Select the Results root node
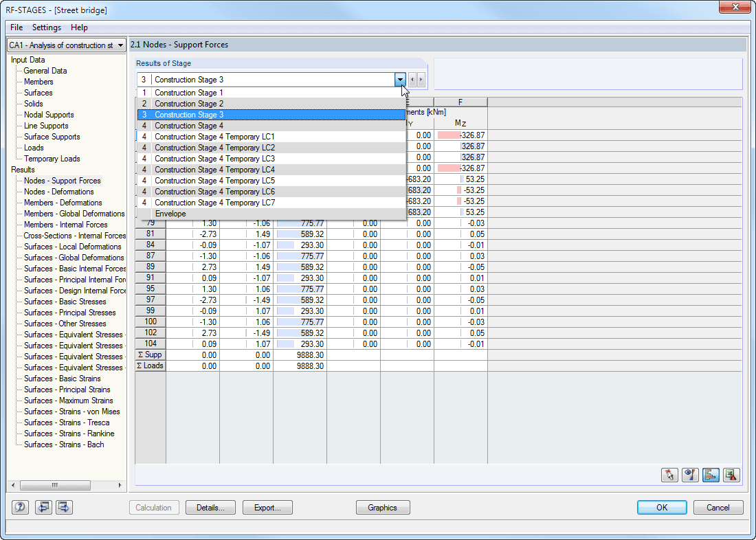 (x=23, y=170)
